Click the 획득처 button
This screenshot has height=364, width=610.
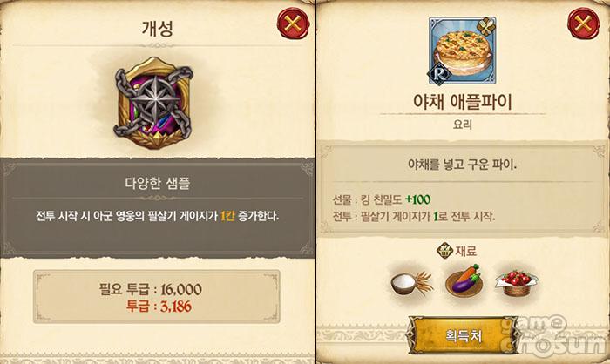coord(463,335)
